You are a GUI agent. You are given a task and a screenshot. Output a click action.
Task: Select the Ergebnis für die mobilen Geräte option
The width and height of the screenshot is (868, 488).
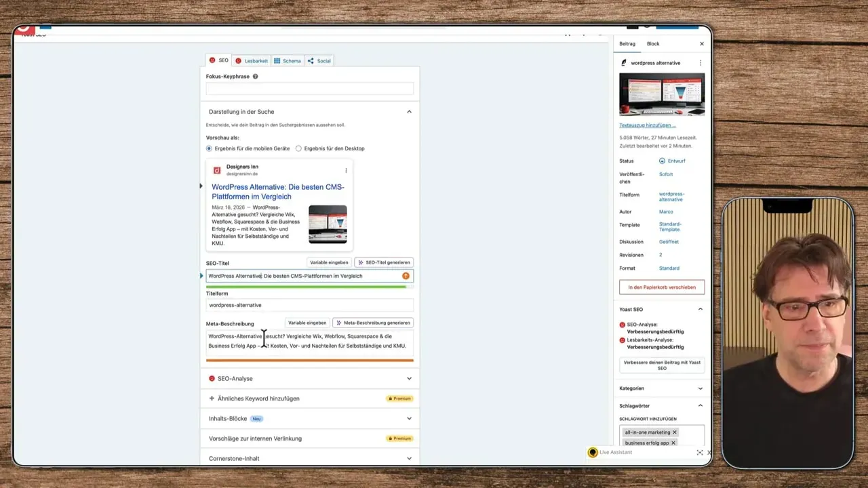209,148
